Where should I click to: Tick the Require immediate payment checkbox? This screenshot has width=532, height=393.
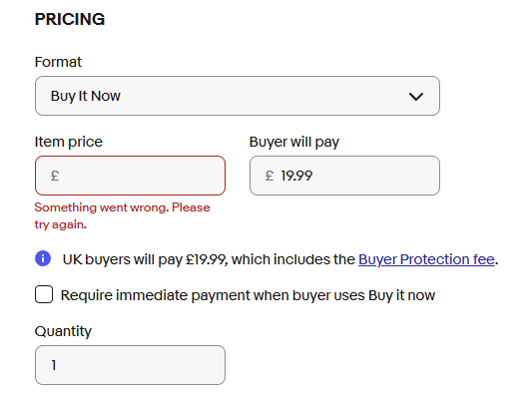pos(44,294)
